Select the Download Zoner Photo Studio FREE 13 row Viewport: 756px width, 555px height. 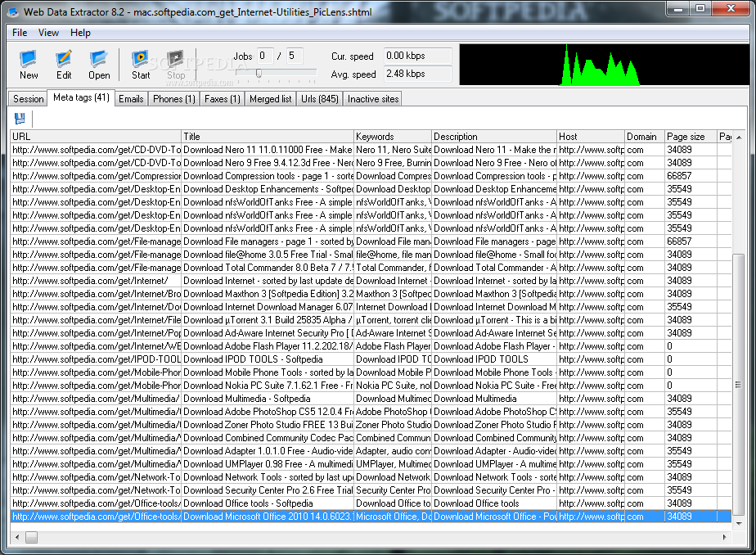[x=371, y=424]
